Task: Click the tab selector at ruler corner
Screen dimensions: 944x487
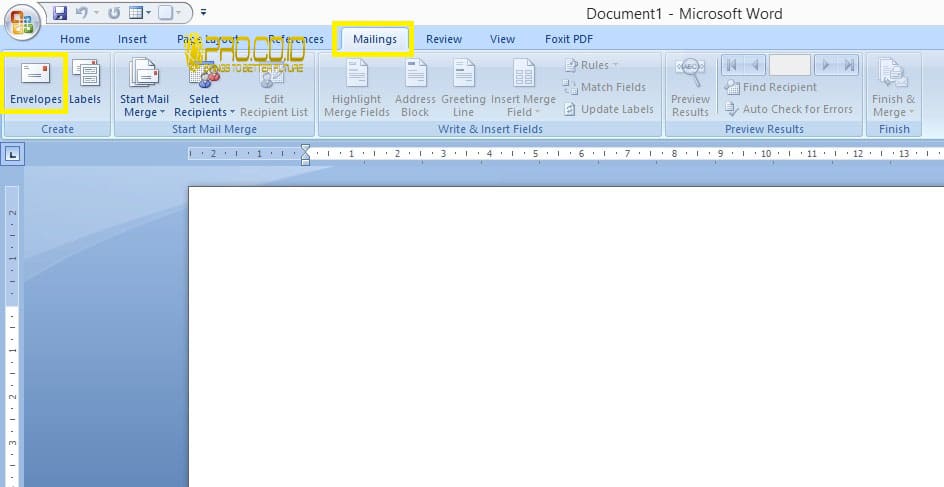Action: point(13,155)
